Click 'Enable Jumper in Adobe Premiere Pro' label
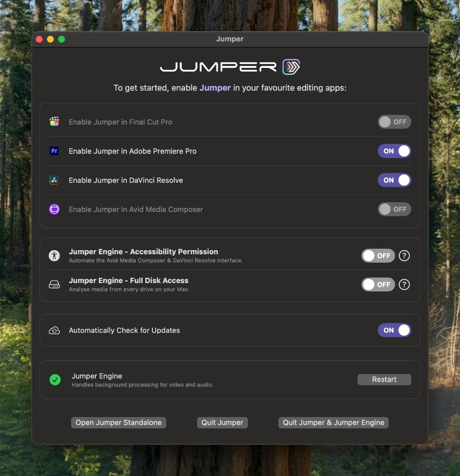 coord(132,151)
